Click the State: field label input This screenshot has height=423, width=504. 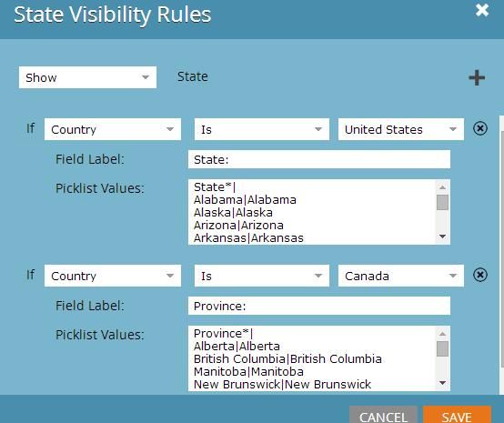coord(319,159)
